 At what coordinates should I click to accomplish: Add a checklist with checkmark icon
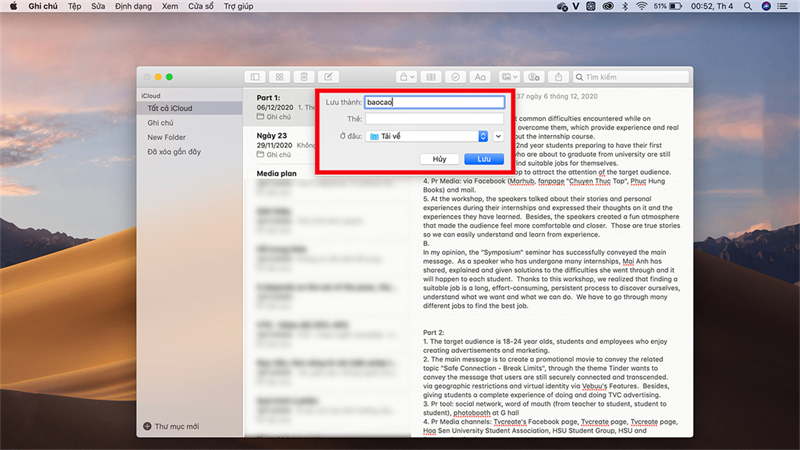[455, 76]
